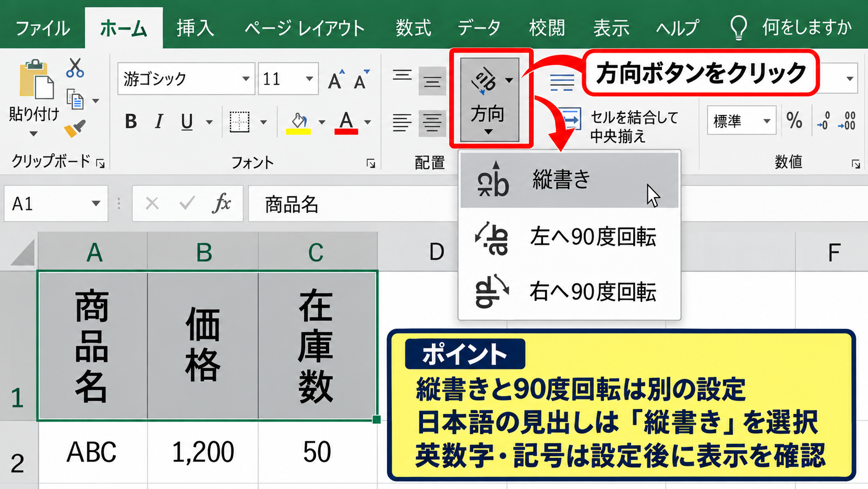The height and width of the screenshot is (489, 868).
Task: Click the wrap text icon
Action: [x=562, y=82]
